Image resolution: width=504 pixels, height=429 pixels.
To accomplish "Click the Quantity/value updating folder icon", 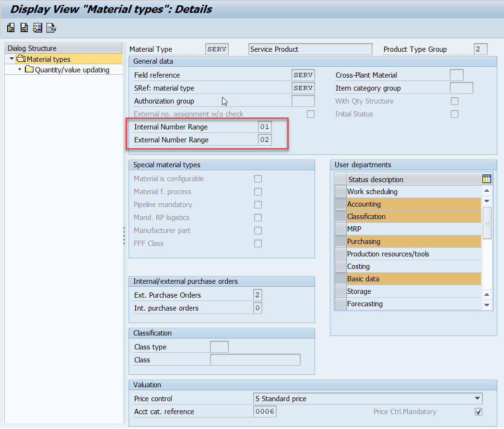I will [x=29, y=70].
